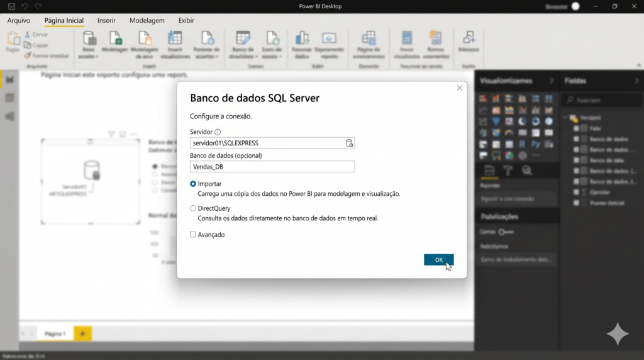Image resolution: width=644 pixels, height=360 pixels.
Task: Switch to Model view in left sidebar
Action: pyautogui.click(x=9, y=116)
